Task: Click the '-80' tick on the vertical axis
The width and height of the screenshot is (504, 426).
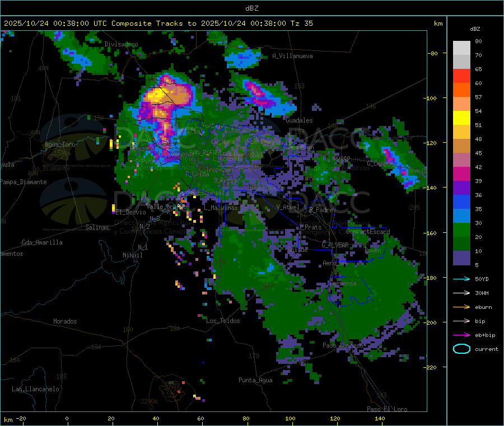Action: [x=432, y=53]
